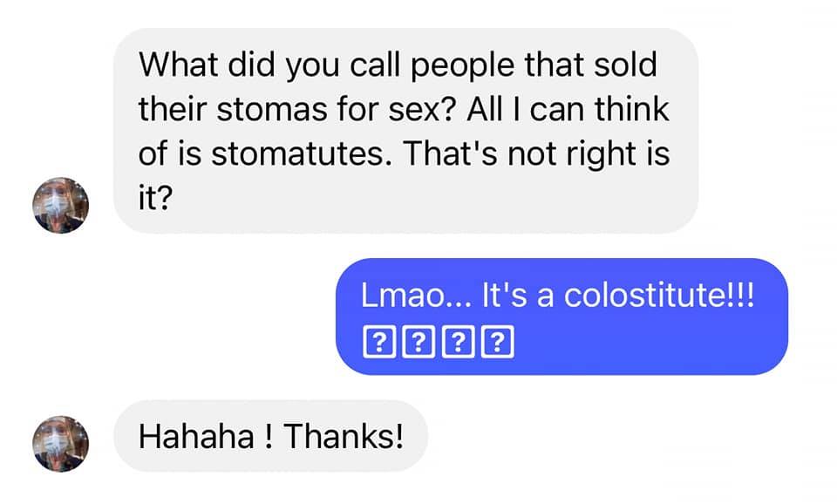Image resolution: width=837 pixels, height=504 pixels.
Task: Click the word 'colostitute!!!' in the blue bubble
Action: 659,295
